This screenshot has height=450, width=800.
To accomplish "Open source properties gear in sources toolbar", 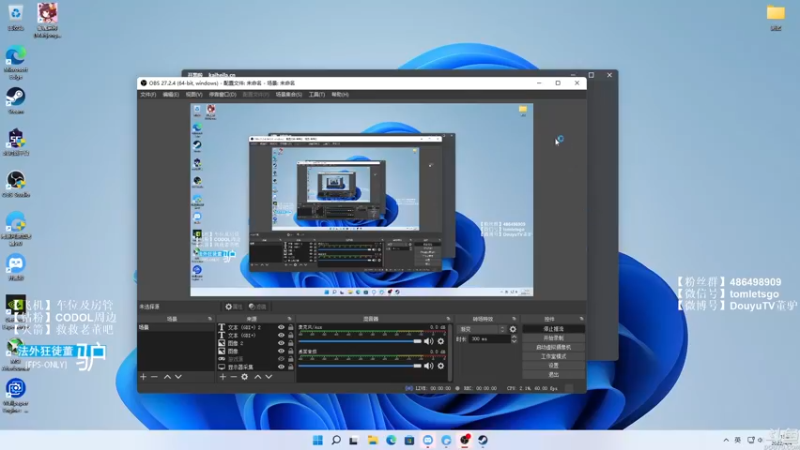I will pos(244,377).
